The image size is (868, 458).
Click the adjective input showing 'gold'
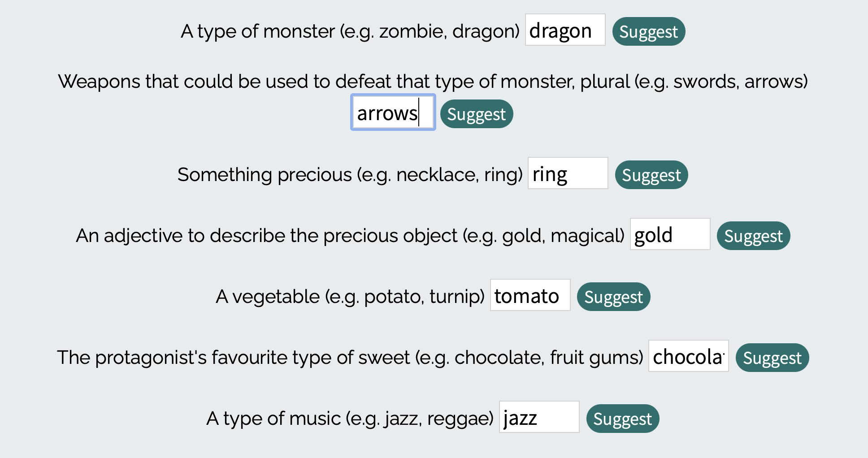[x=670, y=234]
